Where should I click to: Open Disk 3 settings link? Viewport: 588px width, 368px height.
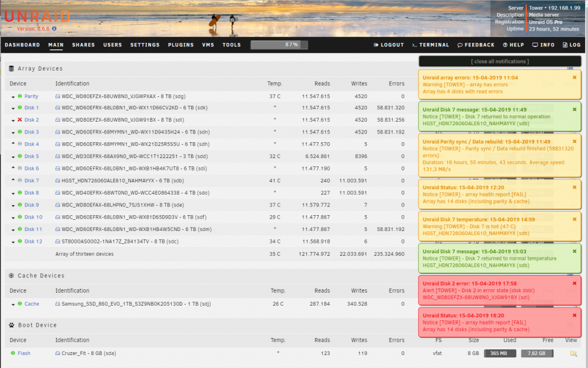(x=32, y=132)
